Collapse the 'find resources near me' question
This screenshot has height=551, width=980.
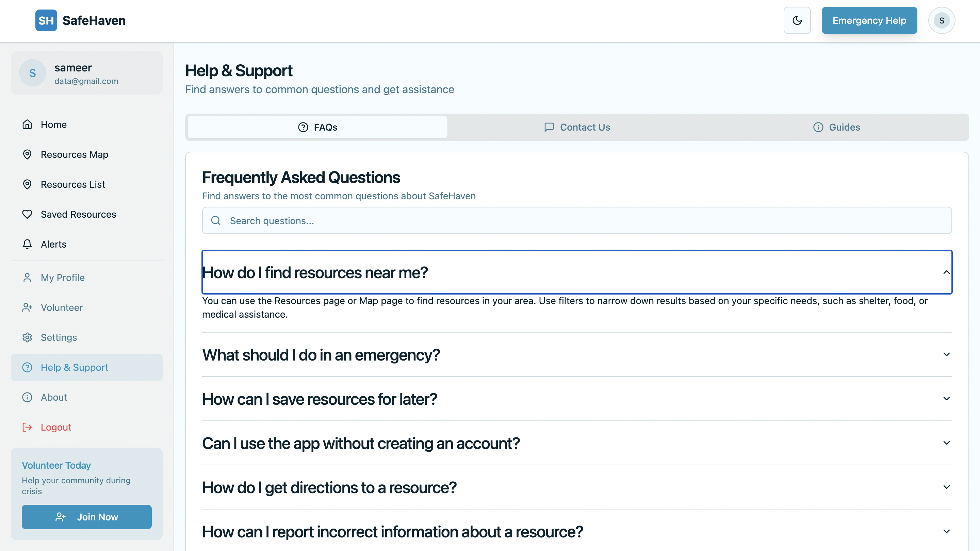pyautogui.click(x=576, y=272)
